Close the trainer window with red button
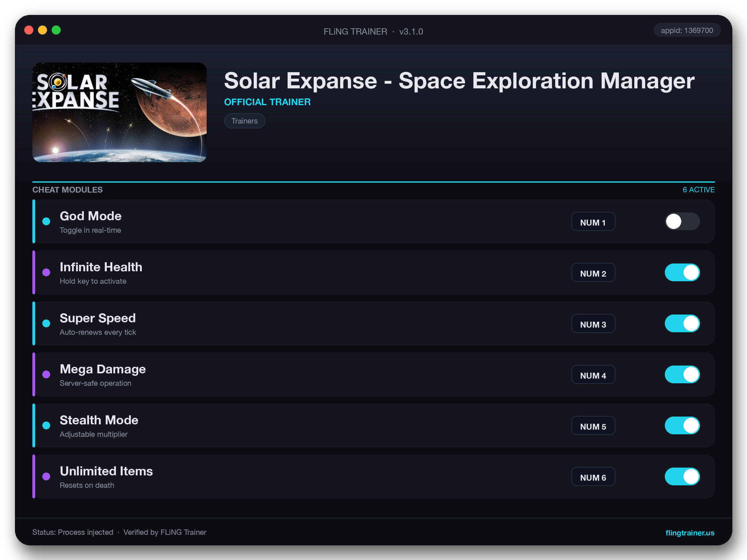 click(x=29, y=30)
